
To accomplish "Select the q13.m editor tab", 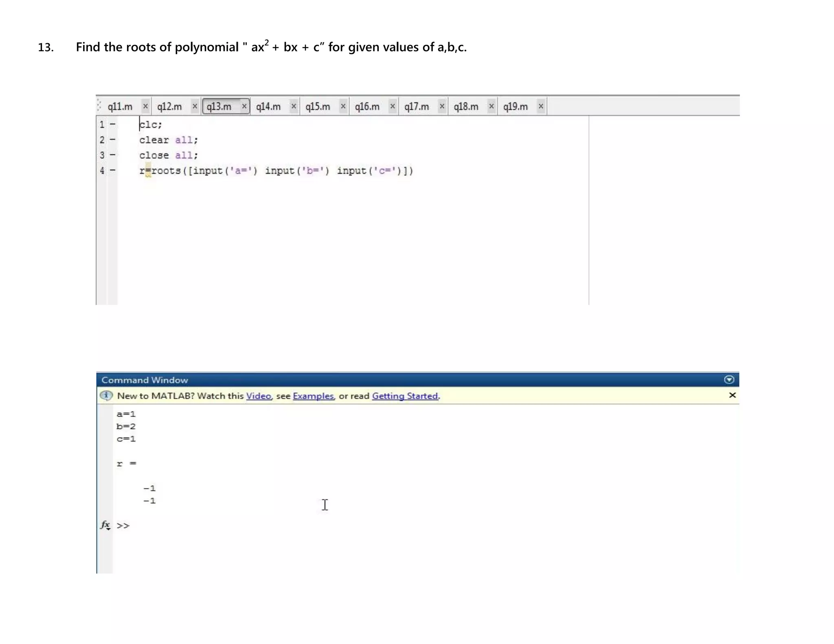I will click(x=219, y=107).
